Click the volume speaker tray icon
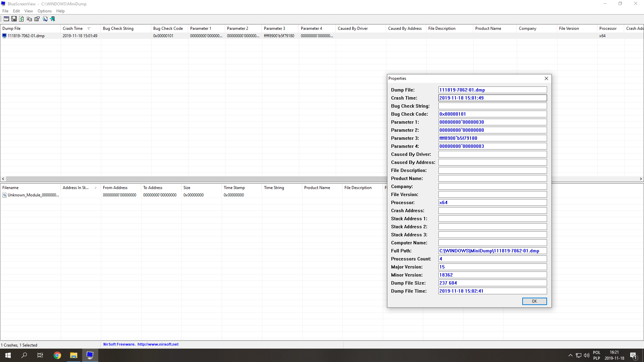The image size is (644, 362). click(587, 355)
